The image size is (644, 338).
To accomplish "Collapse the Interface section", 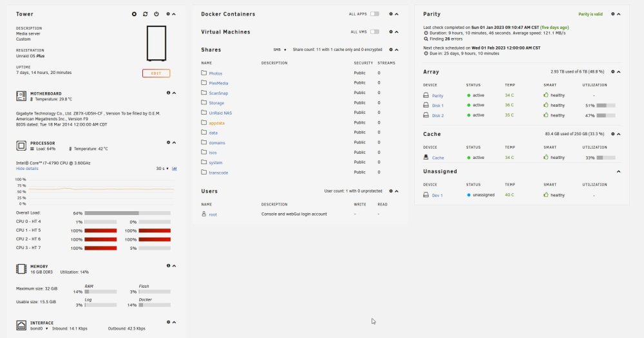I will click(x=174, y=322).
